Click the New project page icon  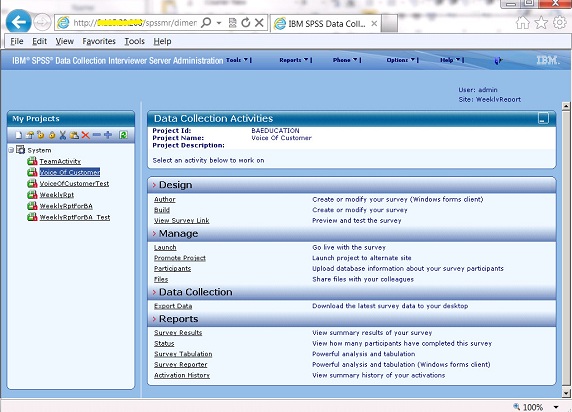[x=19, y=135]
